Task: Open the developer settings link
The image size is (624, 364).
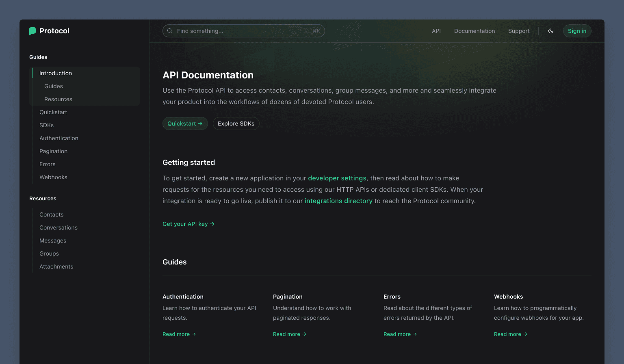Action: 337,178
